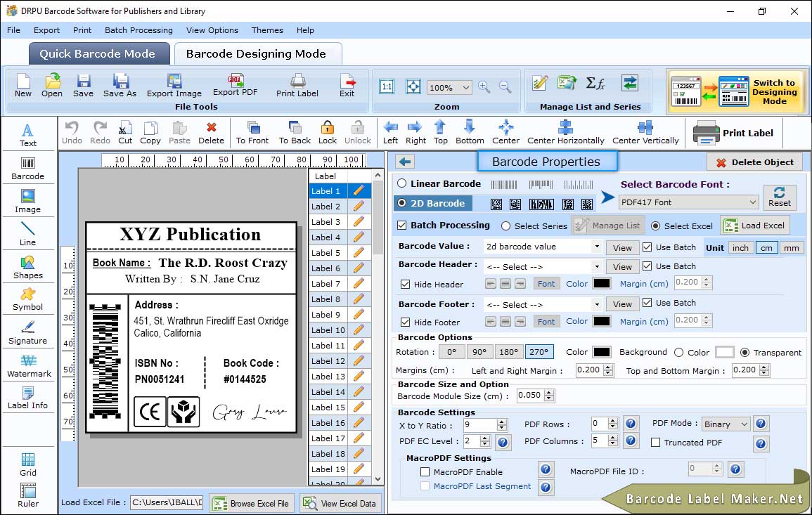Choose the Select Excel radio button
Screen dimensions: 812x515
point(656,226)
